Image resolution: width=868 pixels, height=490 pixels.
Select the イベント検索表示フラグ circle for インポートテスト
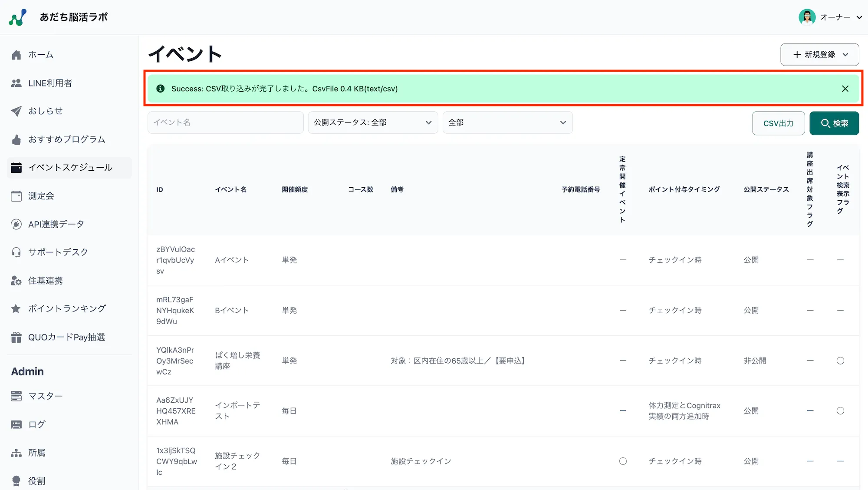pos(841,411)
